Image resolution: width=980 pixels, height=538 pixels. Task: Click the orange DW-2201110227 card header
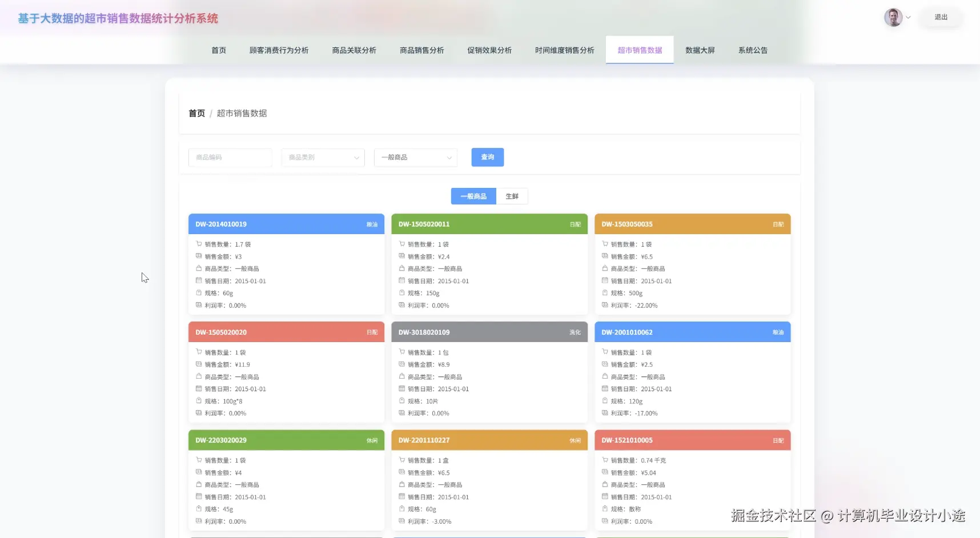pos(489,440)
